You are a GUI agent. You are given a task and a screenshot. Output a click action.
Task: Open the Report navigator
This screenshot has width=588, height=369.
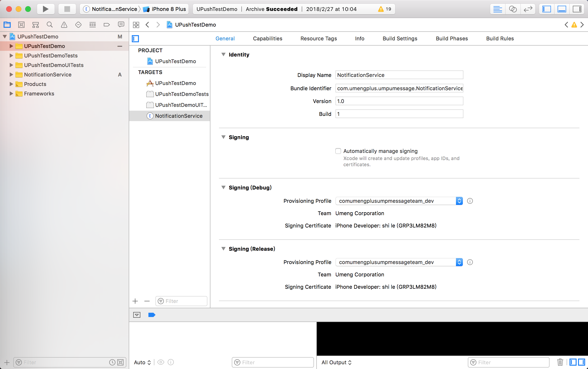[x=121, y=25]
